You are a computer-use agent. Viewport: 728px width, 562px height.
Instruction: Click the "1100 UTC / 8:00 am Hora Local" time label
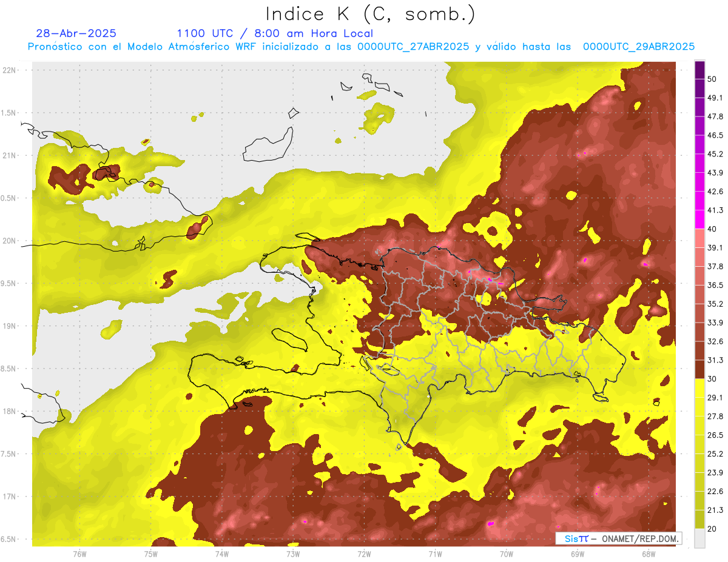tap(275, 33)
